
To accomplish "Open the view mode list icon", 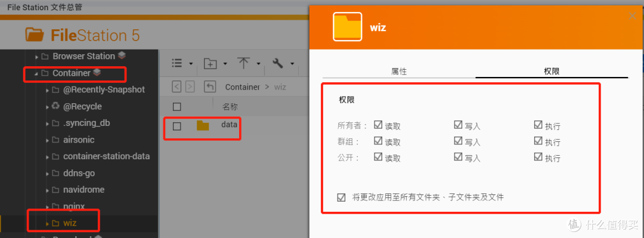I will click(177, 63).
